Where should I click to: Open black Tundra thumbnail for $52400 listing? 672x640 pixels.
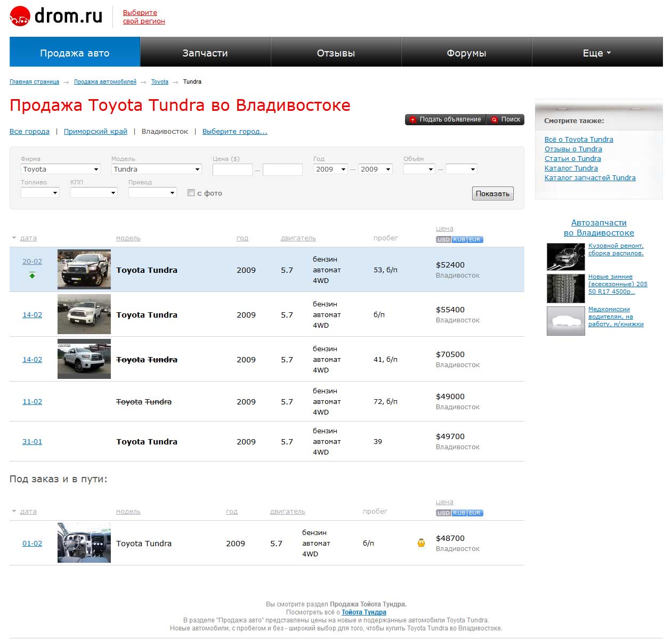[84, 269]
